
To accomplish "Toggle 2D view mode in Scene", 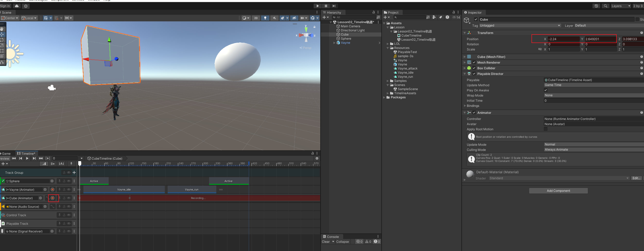I will pyautogui.click(x=256, y=18).
